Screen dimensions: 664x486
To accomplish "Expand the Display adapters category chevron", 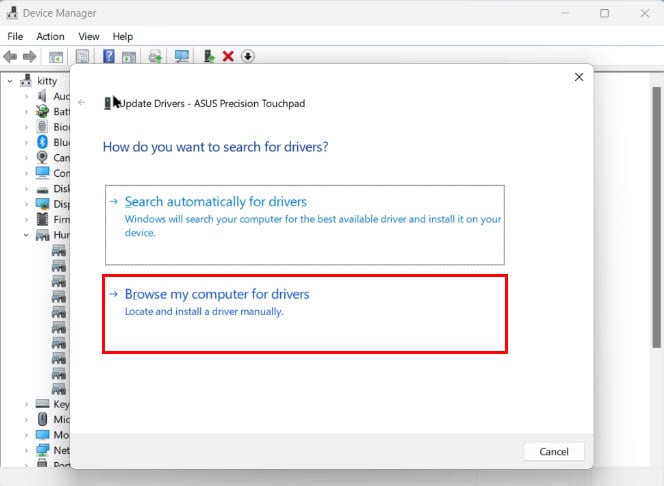I will coord(26,204).
